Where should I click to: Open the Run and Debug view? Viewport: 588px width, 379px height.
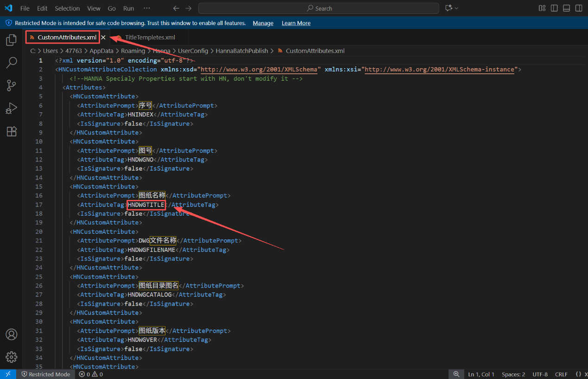point(11,108)
